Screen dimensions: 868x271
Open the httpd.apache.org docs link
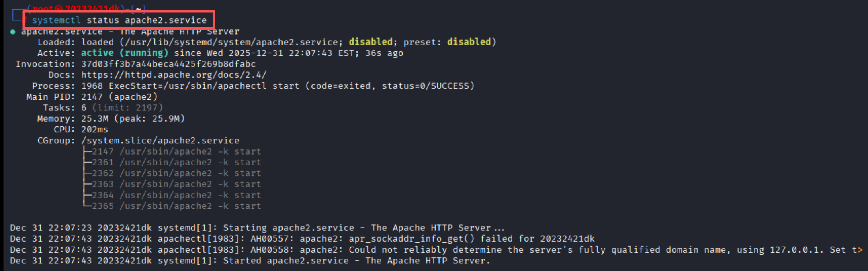coord(174,75)
